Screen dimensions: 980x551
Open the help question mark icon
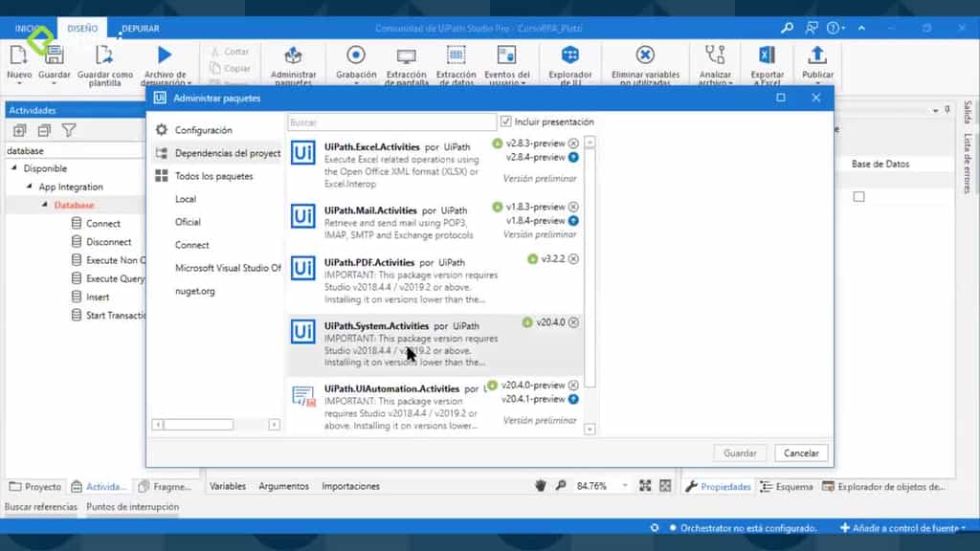pyautogui.click(x=834, y=28)
